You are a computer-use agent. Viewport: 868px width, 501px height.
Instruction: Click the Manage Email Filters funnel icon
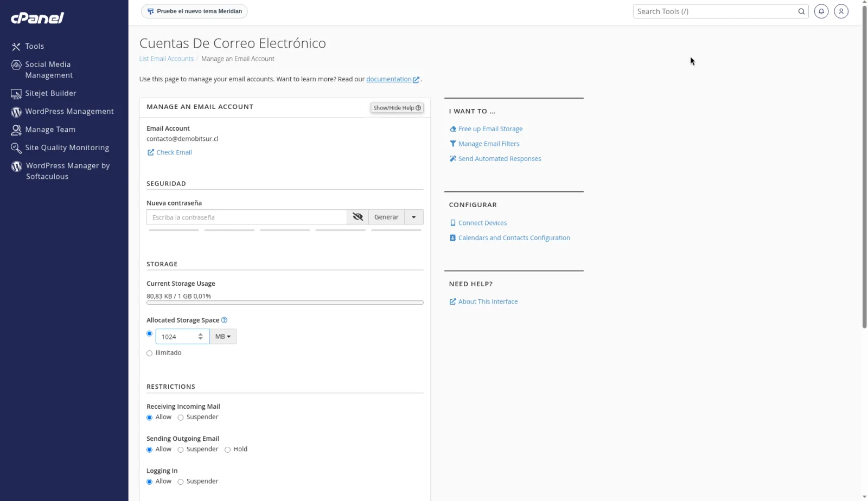(x=453, y=144)
